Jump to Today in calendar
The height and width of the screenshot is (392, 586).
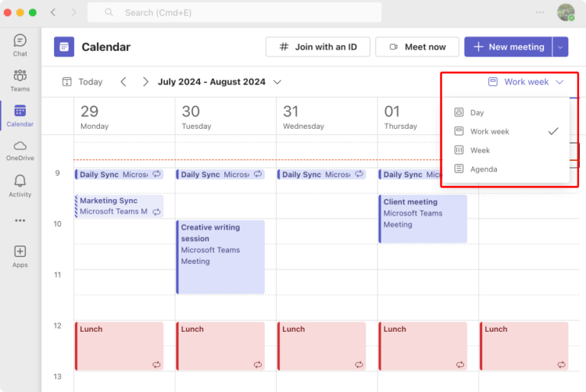[x=82, y=82]
